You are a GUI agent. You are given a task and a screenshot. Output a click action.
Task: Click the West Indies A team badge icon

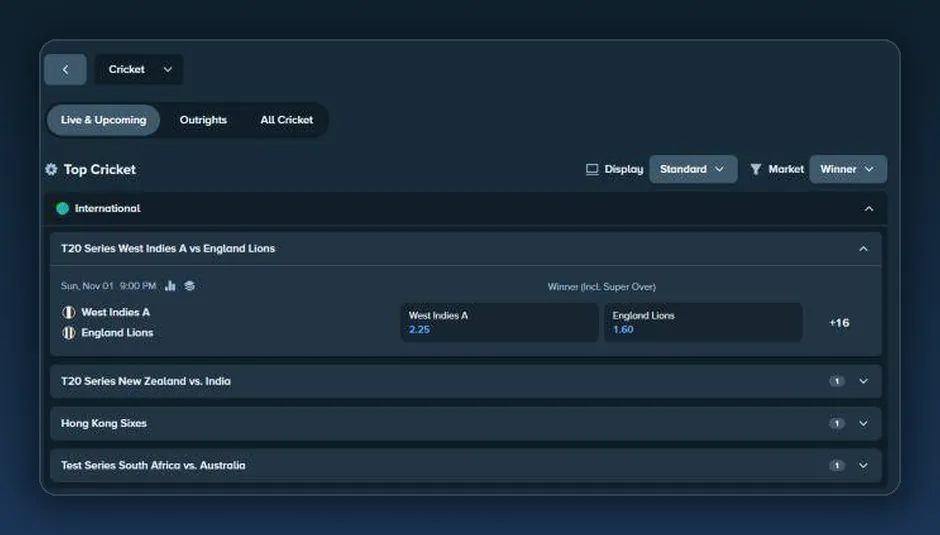(69, 312)
